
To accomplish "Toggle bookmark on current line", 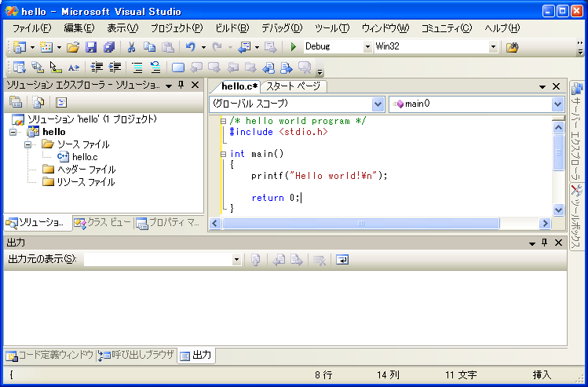I will pyautogui.click(x=178, y=68).
